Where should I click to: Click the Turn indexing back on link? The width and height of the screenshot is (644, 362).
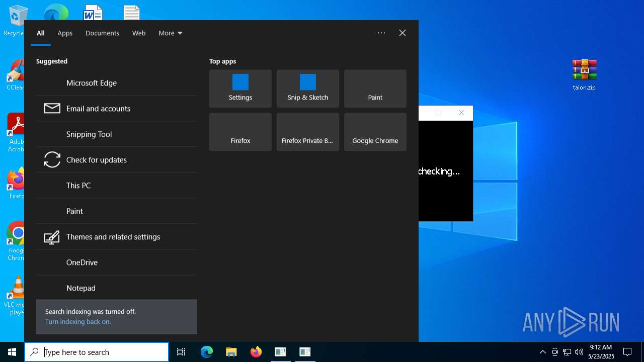[78, 322]
